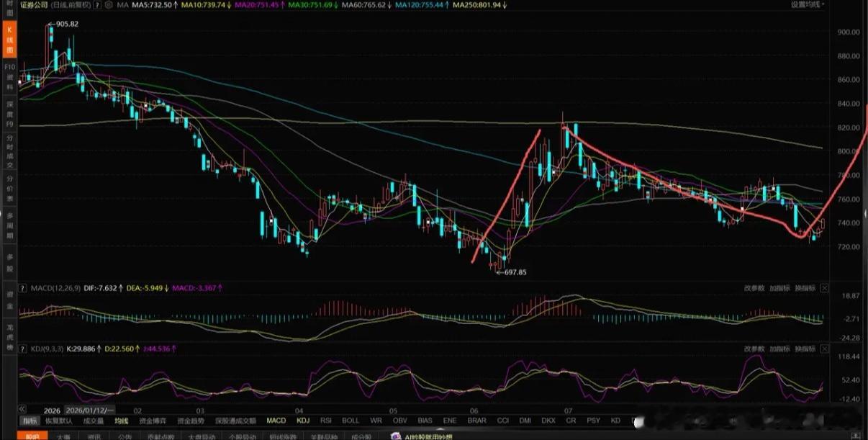Open the period selector (日线,前复权)
Screen dimensions: 868x440
point(71,5)
